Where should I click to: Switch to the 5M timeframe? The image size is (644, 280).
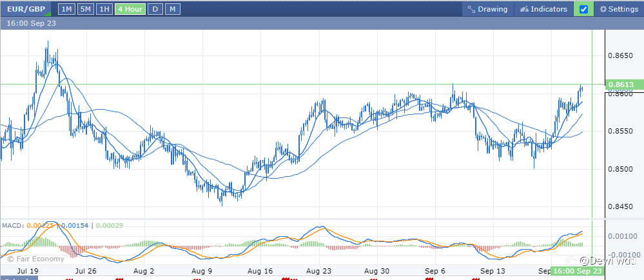click(x=85, y=9)
